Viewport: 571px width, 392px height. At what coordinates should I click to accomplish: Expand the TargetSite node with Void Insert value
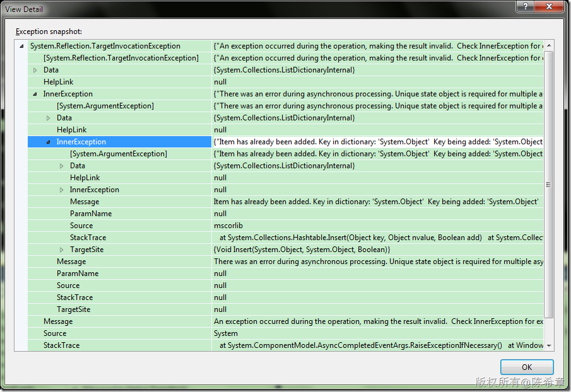[x=62, y=250]
